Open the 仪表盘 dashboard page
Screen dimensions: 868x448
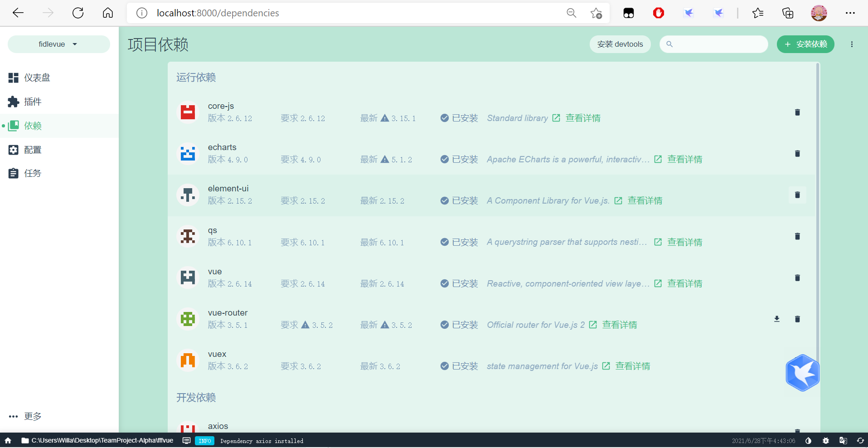pos(59,78)
